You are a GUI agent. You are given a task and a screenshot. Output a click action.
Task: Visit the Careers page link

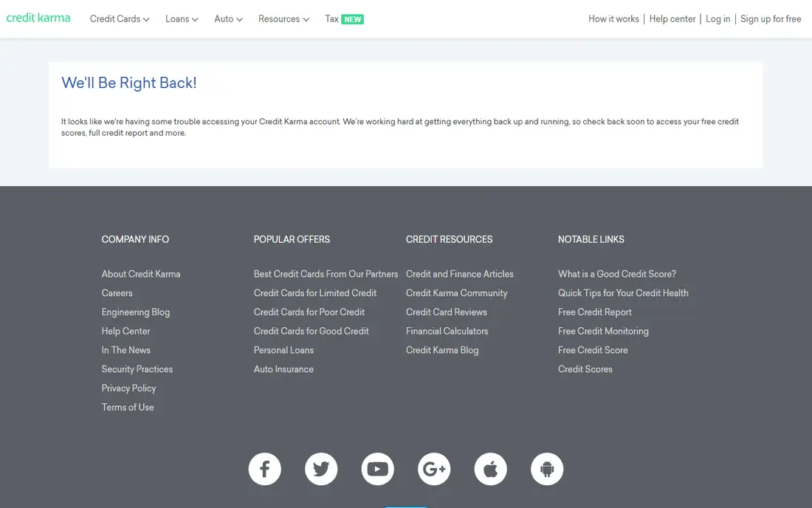point(117,293)
